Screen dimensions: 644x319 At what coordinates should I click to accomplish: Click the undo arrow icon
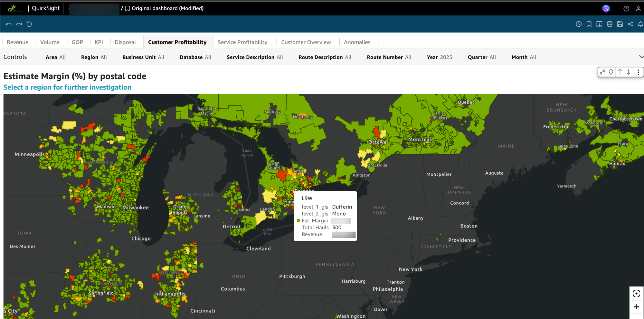(8, 24)
